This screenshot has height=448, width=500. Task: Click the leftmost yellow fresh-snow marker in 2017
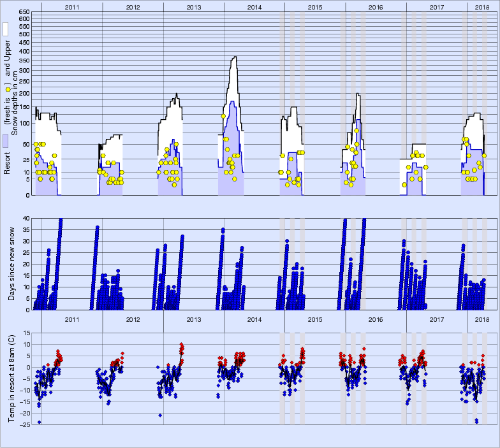click(404, 185)
